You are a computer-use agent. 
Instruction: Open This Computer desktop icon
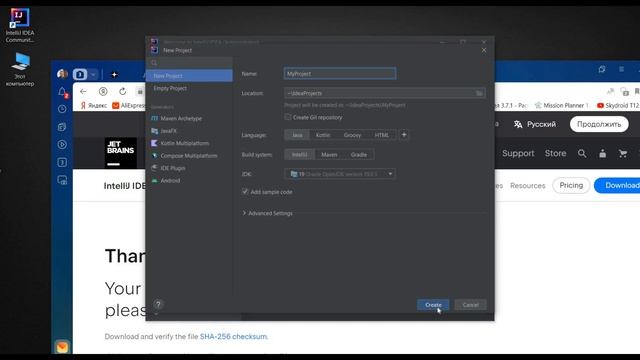coord(20,69)
